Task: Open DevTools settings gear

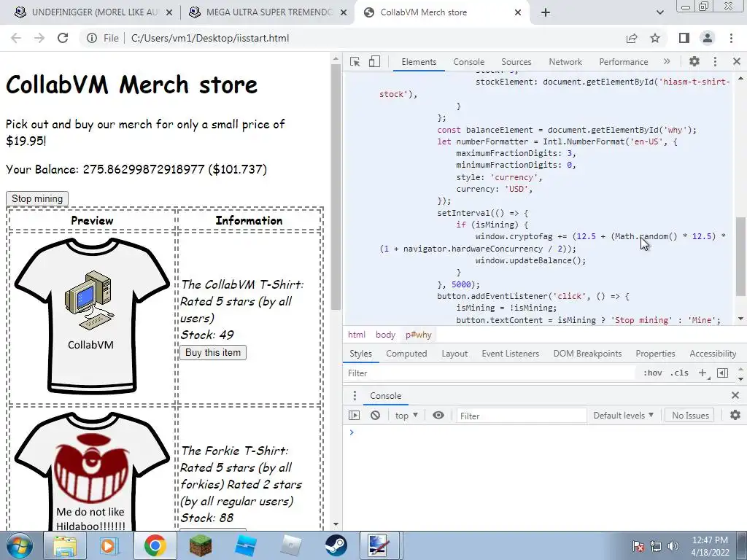Action: [694, 61]
